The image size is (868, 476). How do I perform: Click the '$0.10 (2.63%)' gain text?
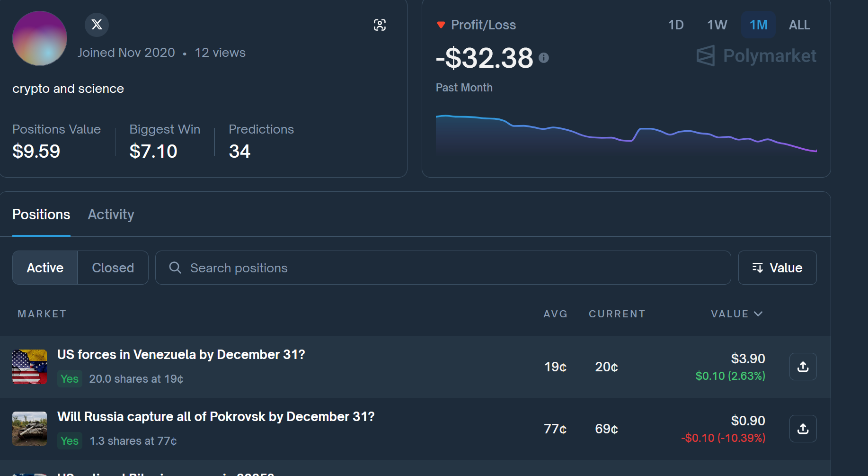[730, 376]
